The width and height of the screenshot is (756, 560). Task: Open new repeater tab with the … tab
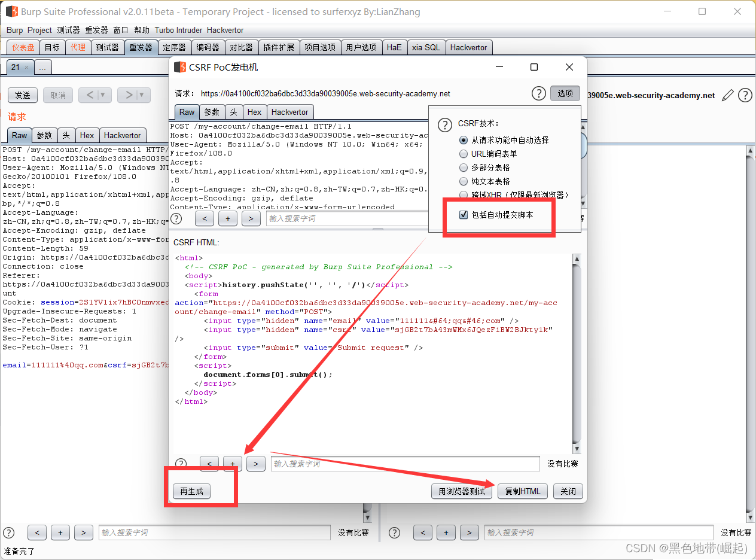[42, 68]
